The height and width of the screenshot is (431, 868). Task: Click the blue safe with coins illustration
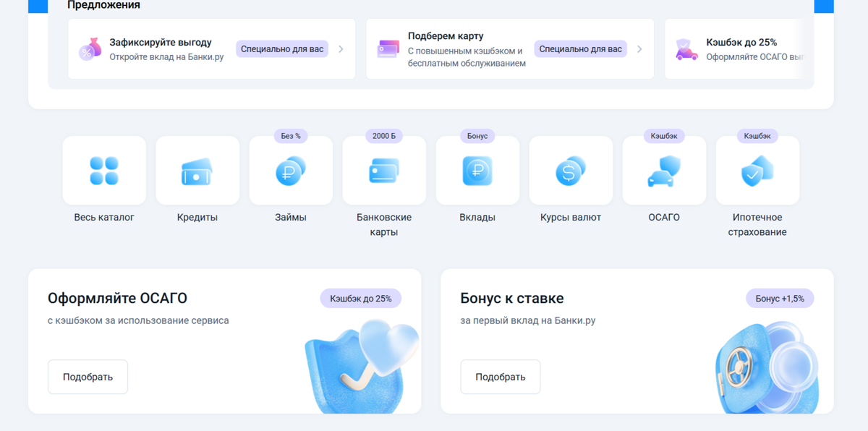point(768,369)
